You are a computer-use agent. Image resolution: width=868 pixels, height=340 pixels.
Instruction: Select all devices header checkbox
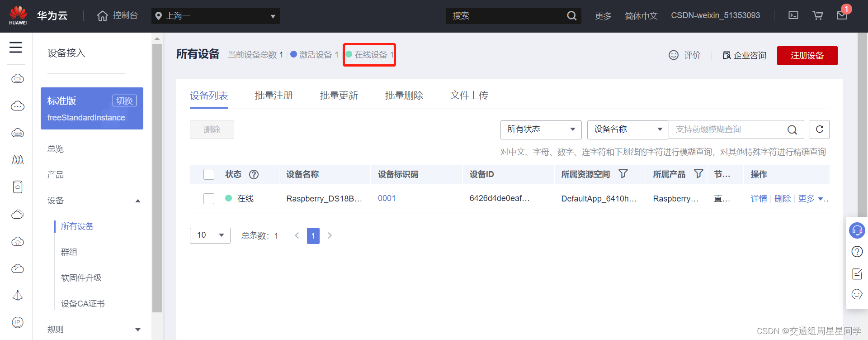209,174
